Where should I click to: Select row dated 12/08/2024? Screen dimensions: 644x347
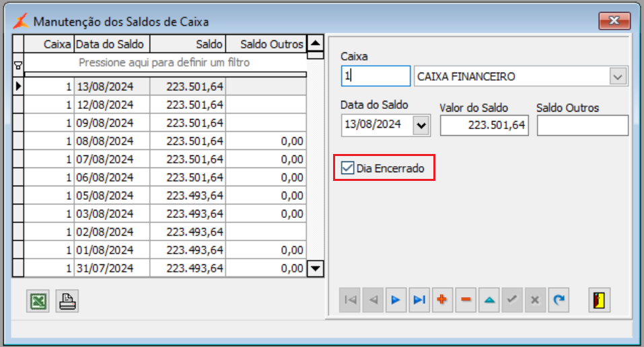pos(165,105)
